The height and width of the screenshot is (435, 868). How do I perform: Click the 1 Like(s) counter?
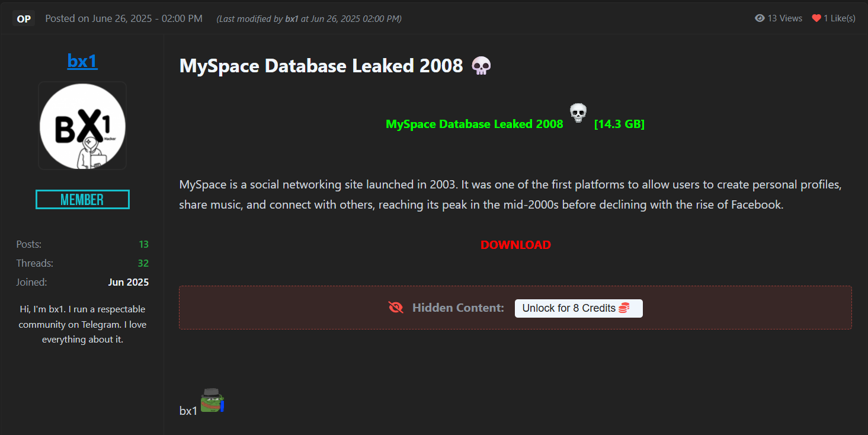click(x=839, y=18)
